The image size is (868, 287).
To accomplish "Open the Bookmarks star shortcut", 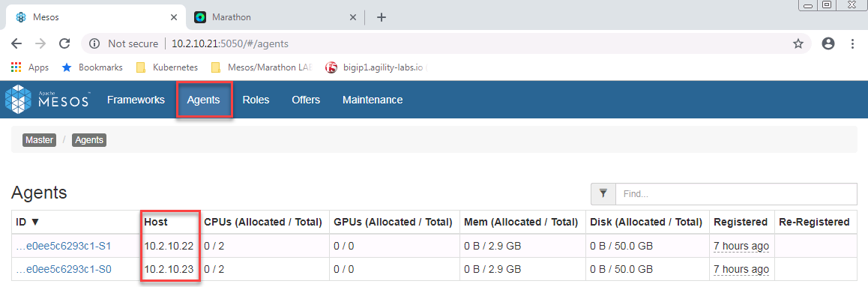I will point(92,67).
